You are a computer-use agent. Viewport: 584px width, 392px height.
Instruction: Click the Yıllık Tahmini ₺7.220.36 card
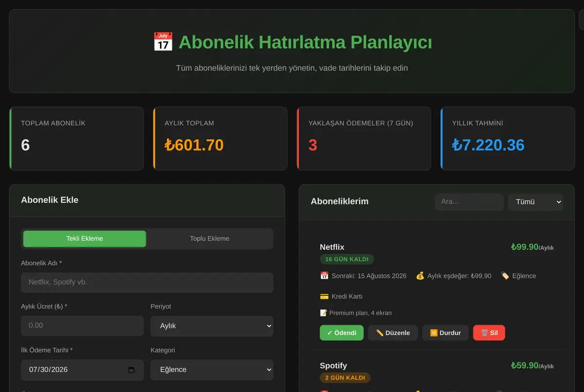(x=508, y=139)
